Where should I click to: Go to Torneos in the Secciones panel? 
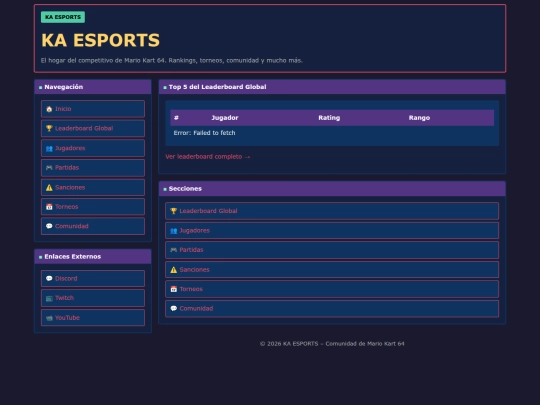[x=332, y=289]
